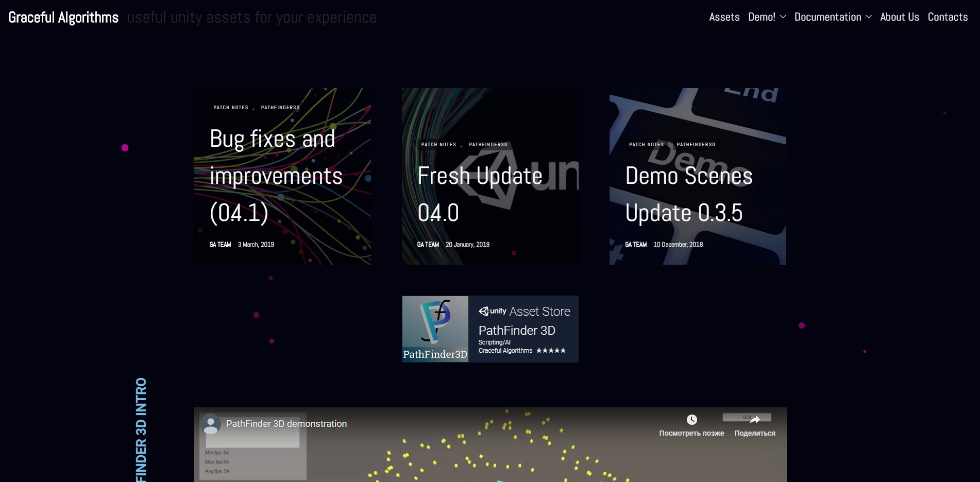980x482 pixels.
Task: Click the PathFinder3D logo thumbnail
Action: click(x=435, y=329)
